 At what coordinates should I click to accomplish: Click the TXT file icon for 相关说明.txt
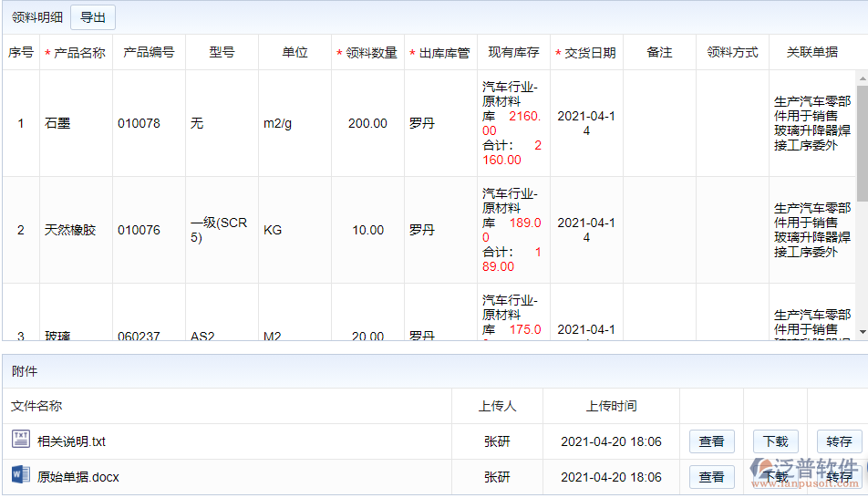pyautogui.click(x=20, y=441)
